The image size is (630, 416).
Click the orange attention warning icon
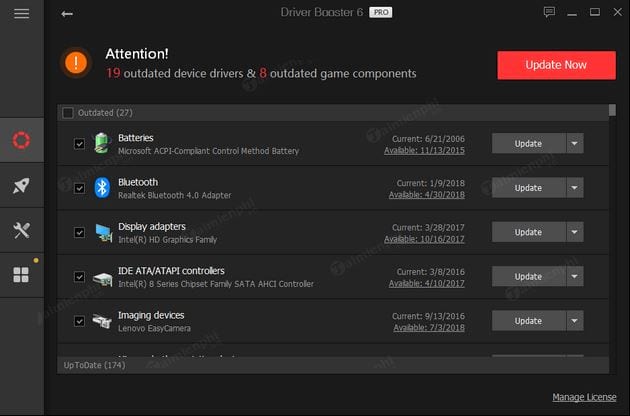pyautogui.click(x=76, y=63)
